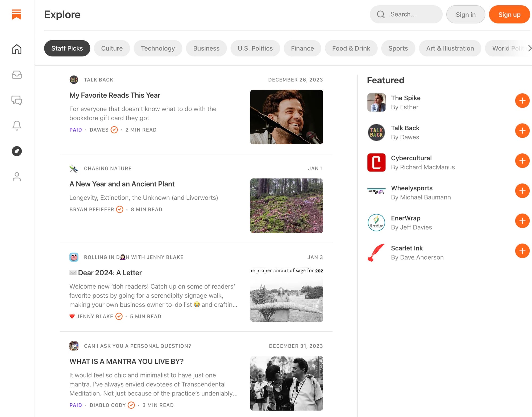The image size is (532, 417).
Task: Subscribe to Scarlet Ink with plus button
Action: [x=522, y=251]
